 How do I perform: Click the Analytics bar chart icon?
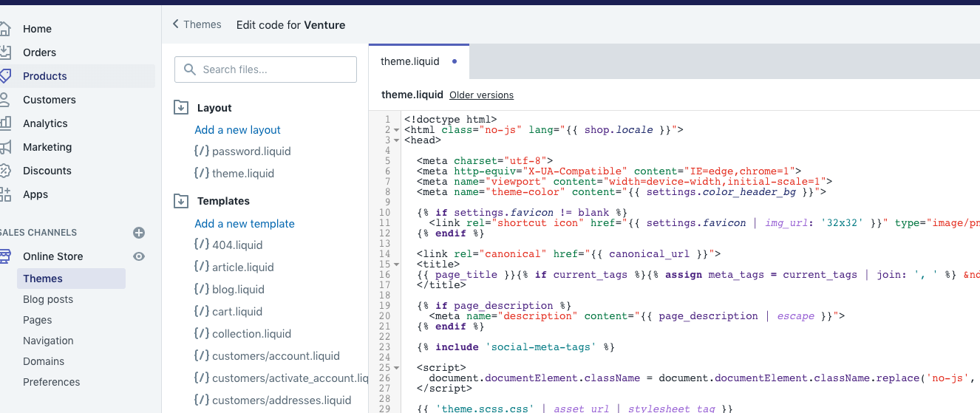pyautogui.click(x=5, y=123)
